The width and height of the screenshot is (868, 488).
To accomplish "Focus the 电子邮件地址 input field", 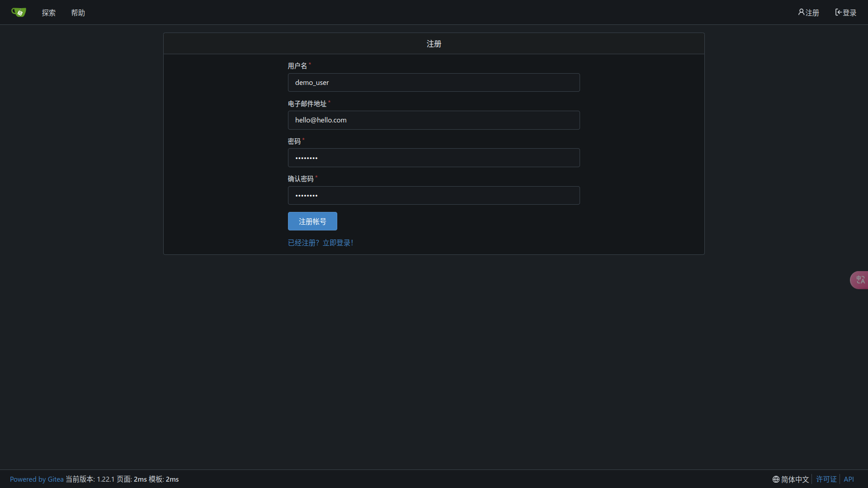I will (434, 120).
